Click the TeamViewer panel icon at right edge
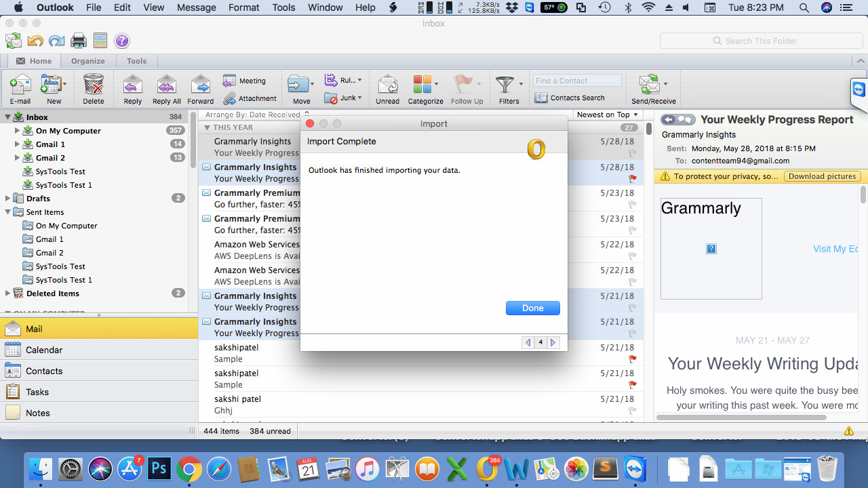 pyautogui.click(x=859, y=89)
